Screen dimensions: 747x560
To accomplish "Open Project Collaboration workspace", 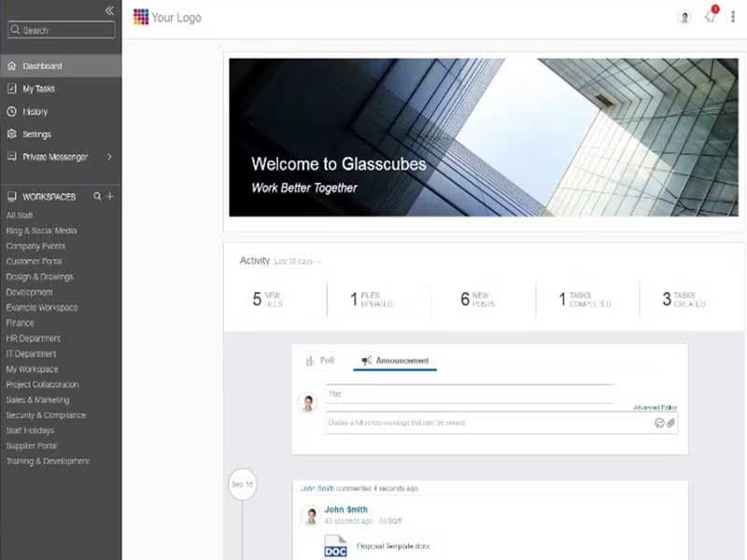I will pos(42,385).
